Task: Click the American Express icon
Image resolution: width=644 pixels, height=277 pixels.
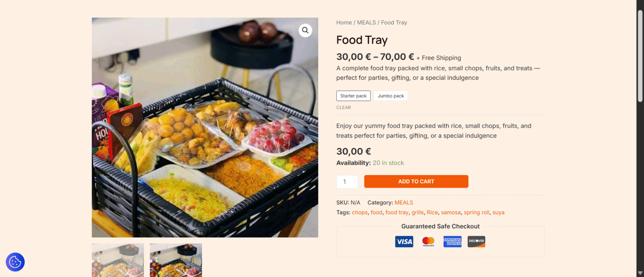Action: [452, 241]
